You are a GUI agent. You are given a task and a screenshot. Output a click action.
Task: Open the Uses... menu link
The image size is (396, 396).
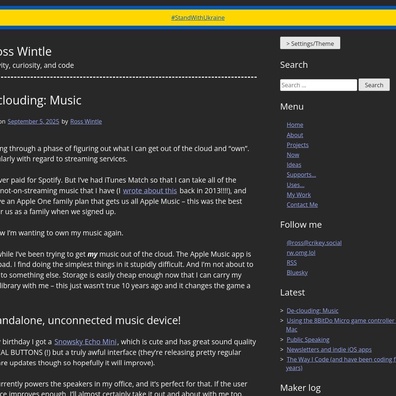295,185
